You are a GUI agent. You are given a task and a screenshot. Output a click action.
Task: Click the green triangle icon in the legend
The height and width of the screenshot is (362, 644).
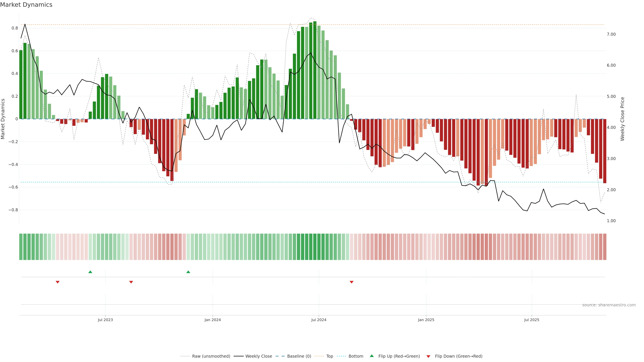point(372,356)
